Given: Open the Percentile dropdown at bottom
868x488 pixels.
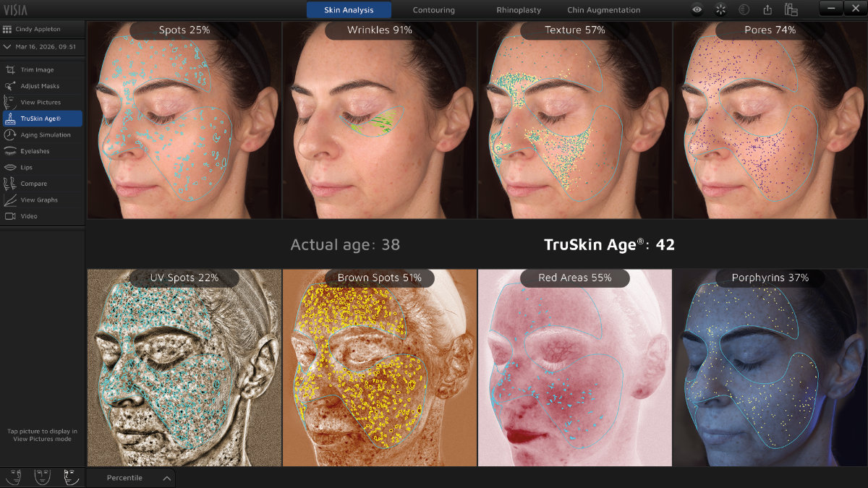Looking at the screenshot, I should click(x=131, y=478).
